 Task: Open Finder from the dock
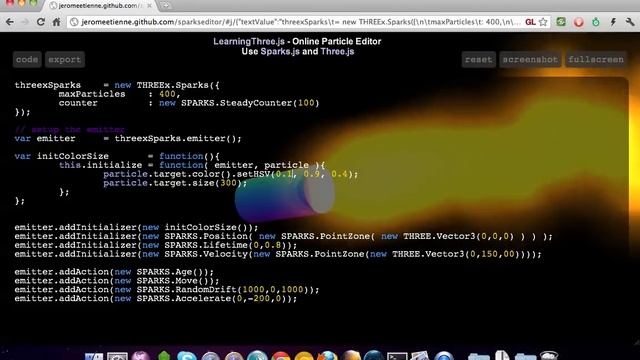pyautogui.click(x=94, y=357)
